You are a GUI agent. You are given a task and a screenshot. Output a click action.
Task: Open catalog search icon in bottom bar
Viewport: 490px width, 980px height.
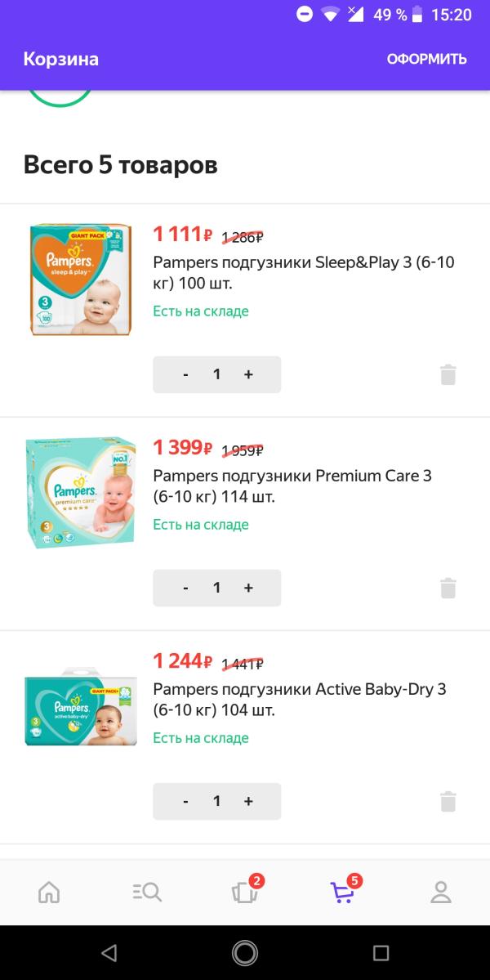coord(147,892)
